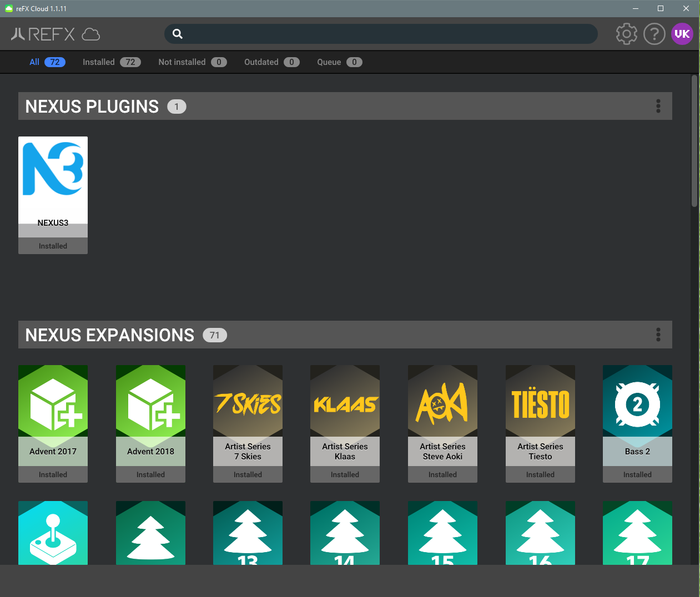Screen dimensions: 700x597
Task: Select Artist Series Steve Aoki icon
Action: click(x=442, y=401)
